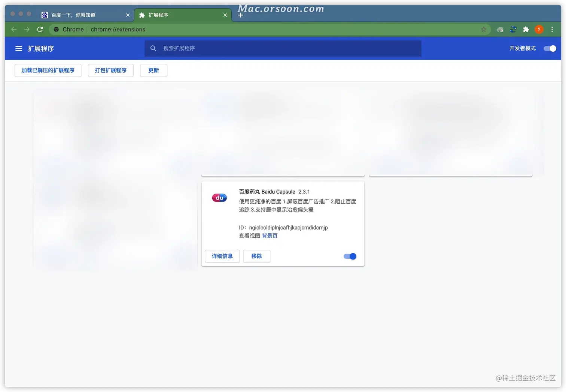Click 移除 to remove Baidu Capsule
The width and height of the screenshot is (566, 392).
pyautogui.click(x=256, y=256)
